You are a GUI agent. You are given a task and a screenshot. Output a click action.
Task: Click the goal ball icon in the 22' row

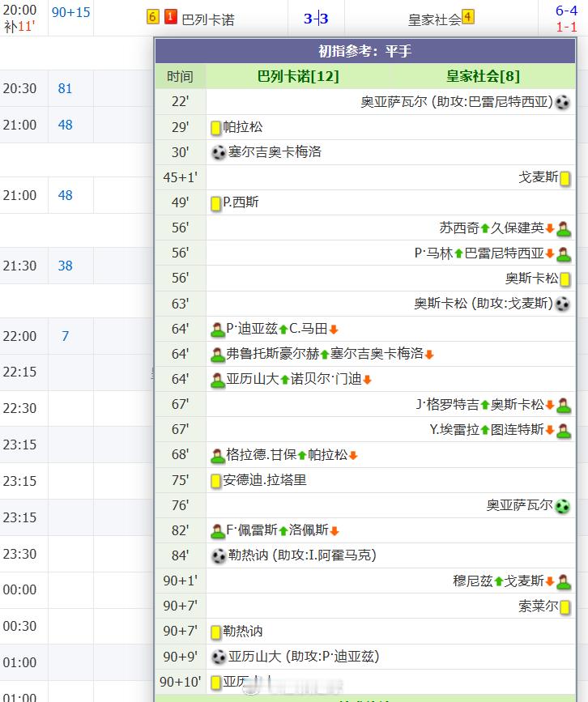pos(562,103)
